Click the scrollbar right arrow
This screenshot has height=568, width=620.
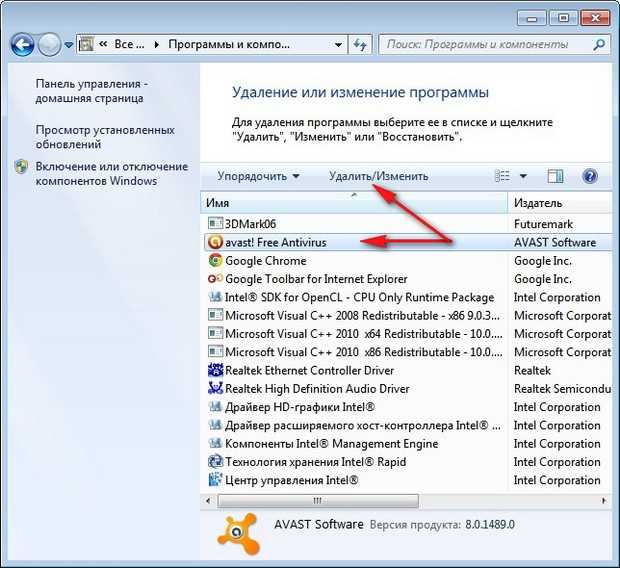604,501
